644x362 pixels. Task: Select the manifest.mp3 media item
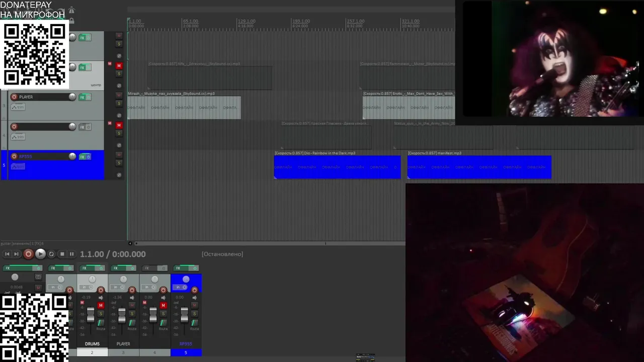[479, 167]
